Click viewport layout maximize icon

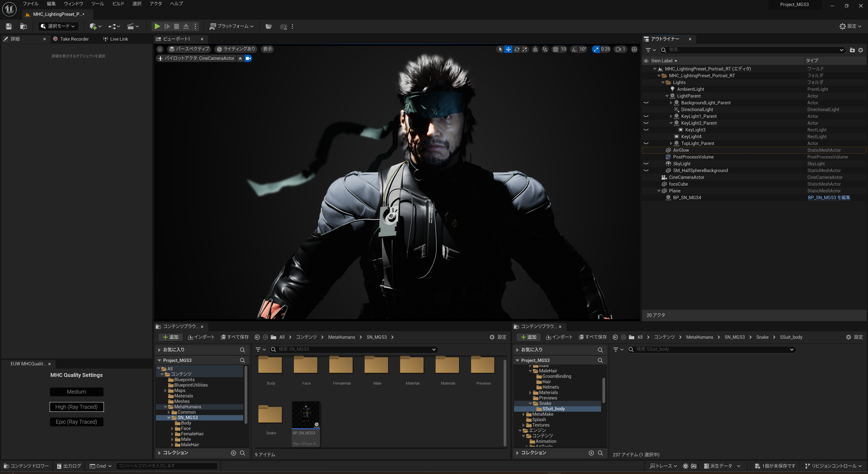[634, 49]
